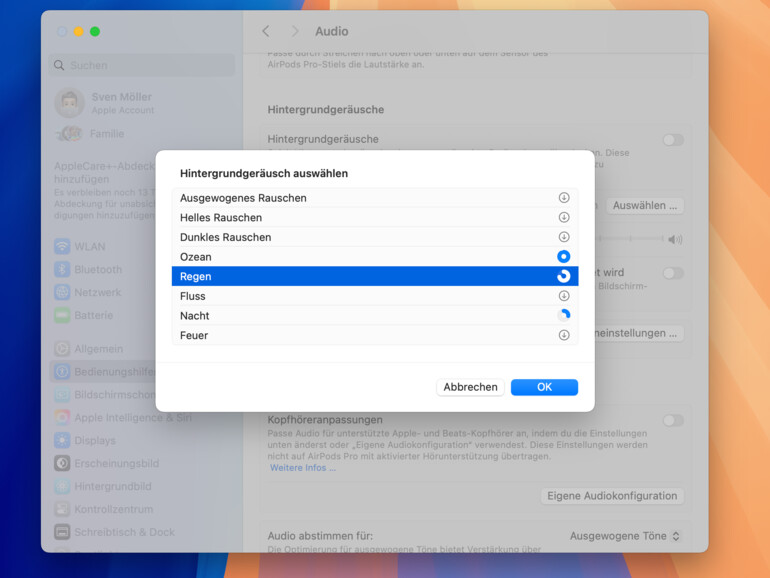This screenshot has width=770, height=578.
Task: Download the Fluss sound
Action: 564,296
